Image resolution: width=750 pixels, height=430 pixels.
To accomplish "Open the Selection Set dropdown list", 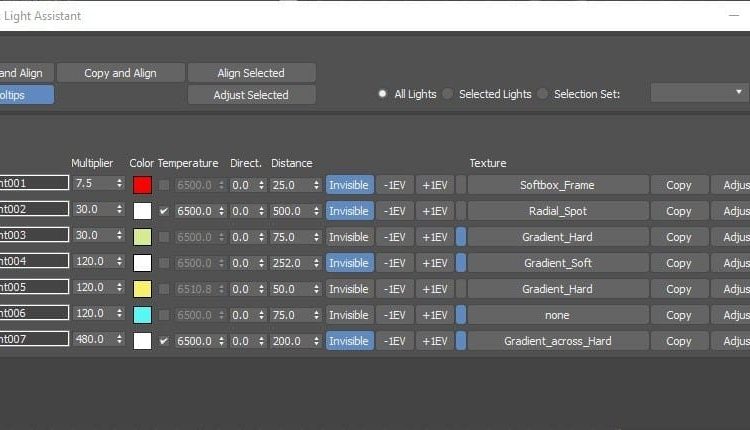I will coord(699,93).
